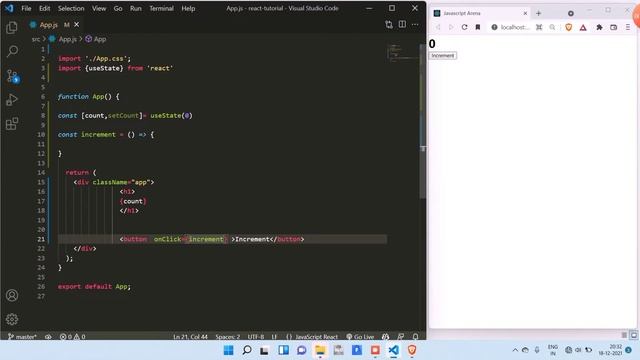Close the Javascript Arena browser tab
The height and width of the screenshot is (360, 640).
click(x=525, y=13)
